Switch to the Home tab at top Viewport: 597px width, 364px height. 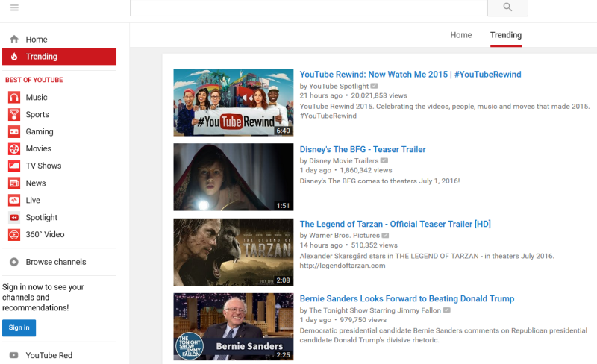[x=461, y=35]
